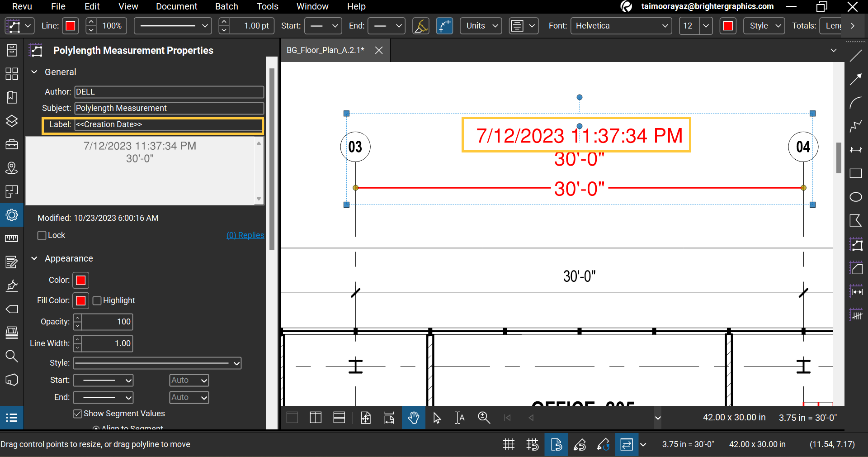Enable the grid icon in the status bar
868x457 pixels.
508,444
